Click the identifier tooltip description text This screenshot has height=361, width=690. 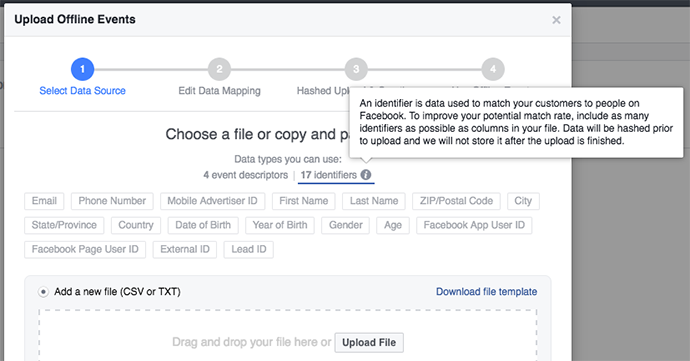click(516, 122)
